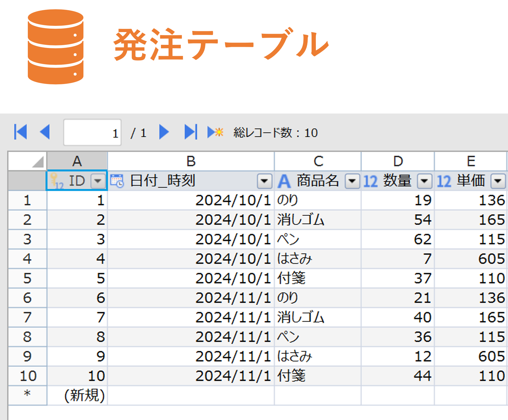The image size is (508, 420).
Task: Click quantity cell 62
Action: [398, 240]
